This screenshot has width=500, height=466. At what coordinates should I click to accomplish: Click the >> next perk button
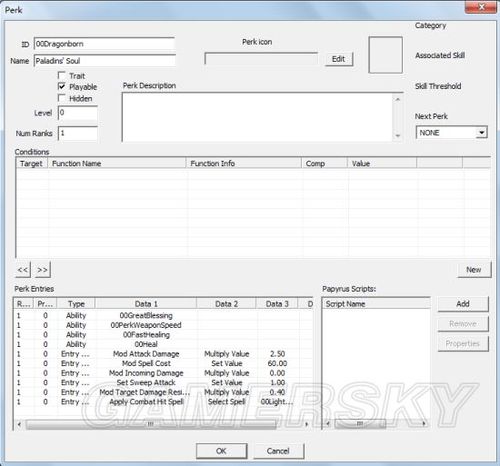point(43,269)
